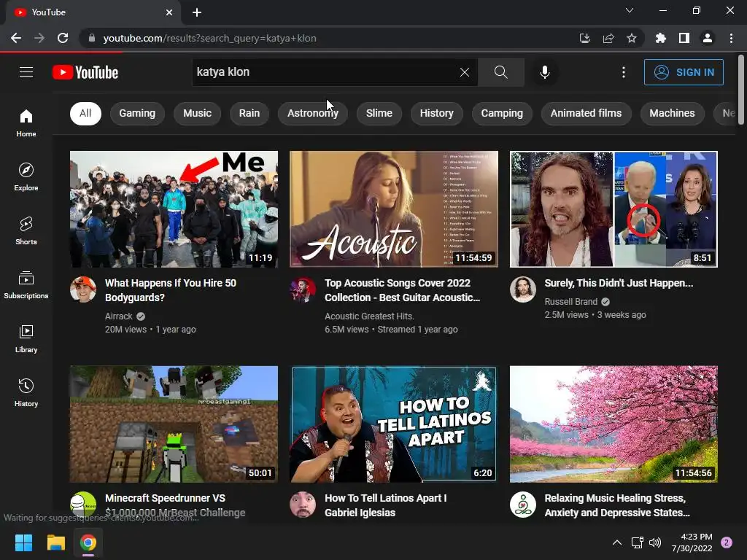Select the Camping filter chip

coord(502,113)
